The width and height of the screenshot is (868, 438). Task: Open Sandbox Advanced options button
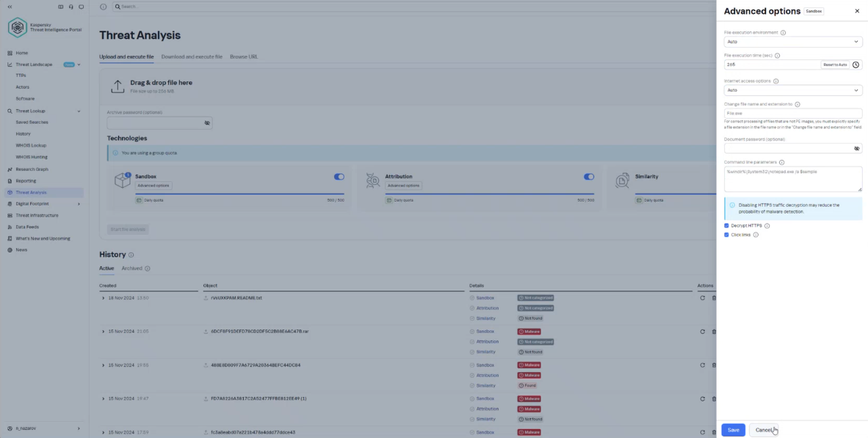tap(153, 186)
